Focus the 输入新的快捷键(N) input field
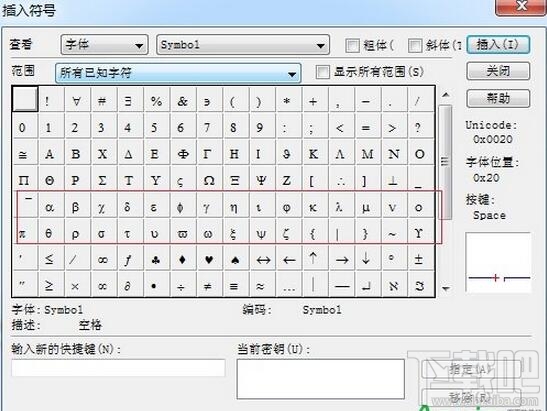547x411 pixels. [x=118, y=368]
